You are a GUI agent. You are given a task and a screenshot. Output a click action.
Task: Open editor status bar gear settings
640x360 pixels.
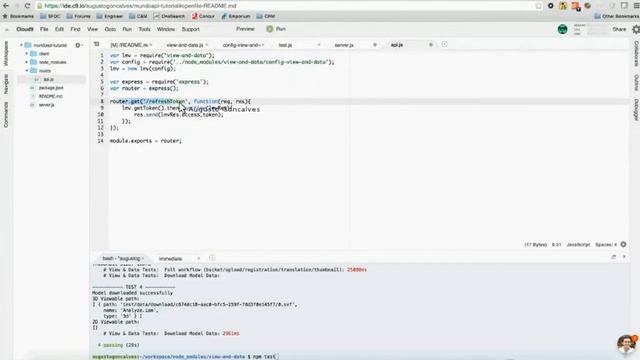point(623,244)
